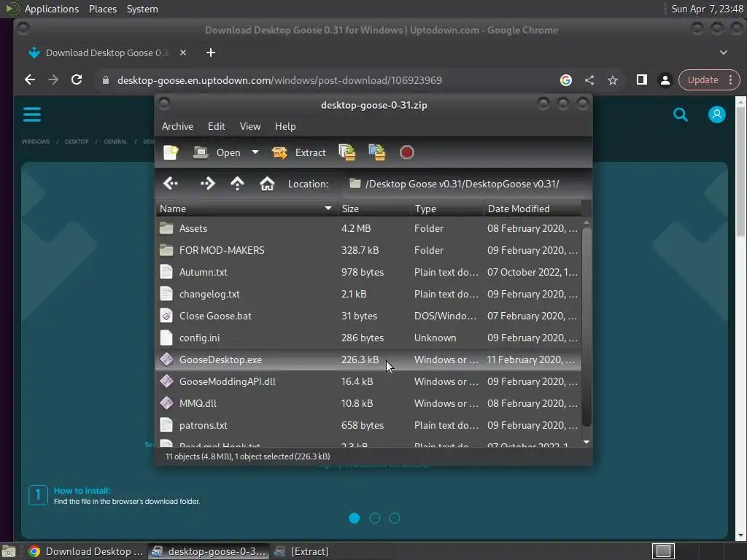Go to archive home location
This screenshot has width=747, height=560.
coord(267,184)
